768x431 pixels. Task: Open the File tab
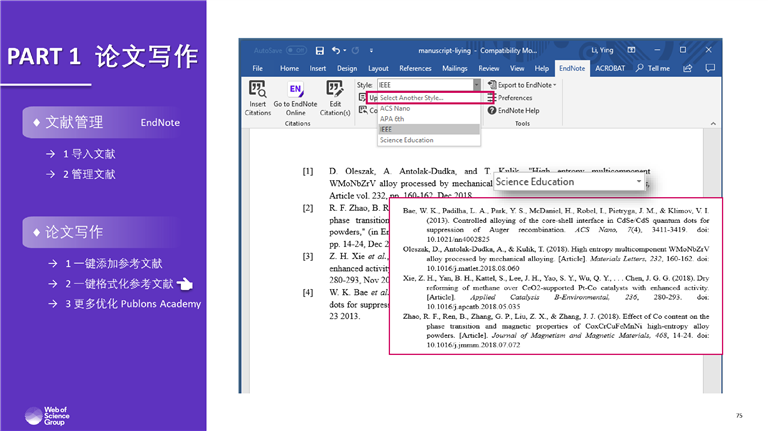pyautogui.click(x=258, y=69)
